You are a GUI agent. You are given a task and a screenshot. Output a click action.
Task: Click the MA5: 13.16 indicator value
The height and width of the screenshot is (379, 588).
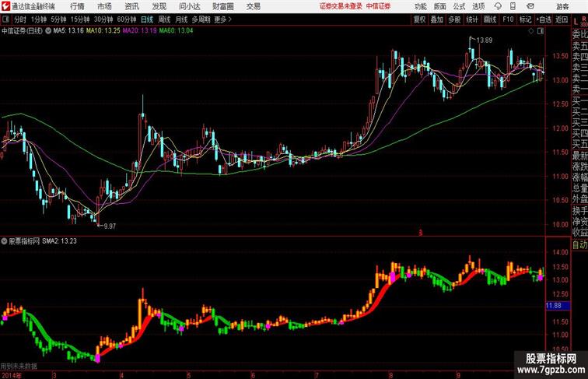pyautogui.click(x=68, y=31)
